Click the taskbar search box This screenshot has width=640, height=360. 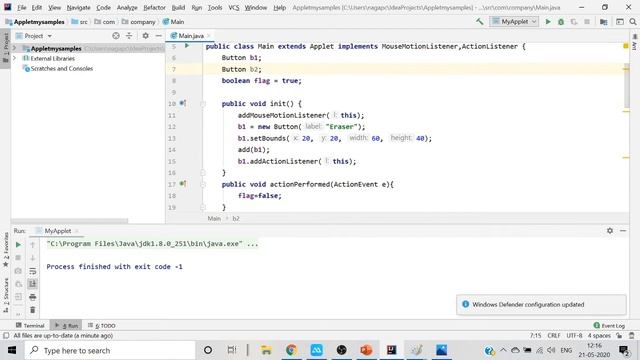(110, 350)
